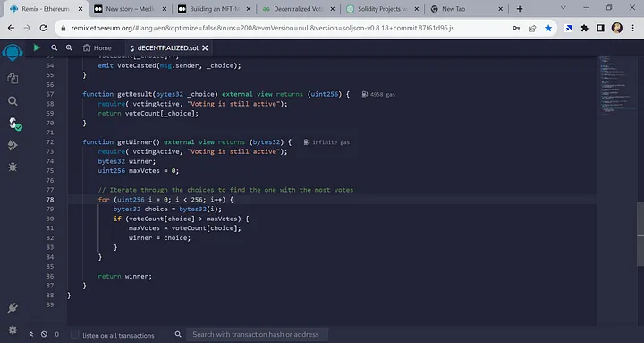Close the Solidity Projects browser tab
This screenshot has height=343, width=644.
pos(416,9)
